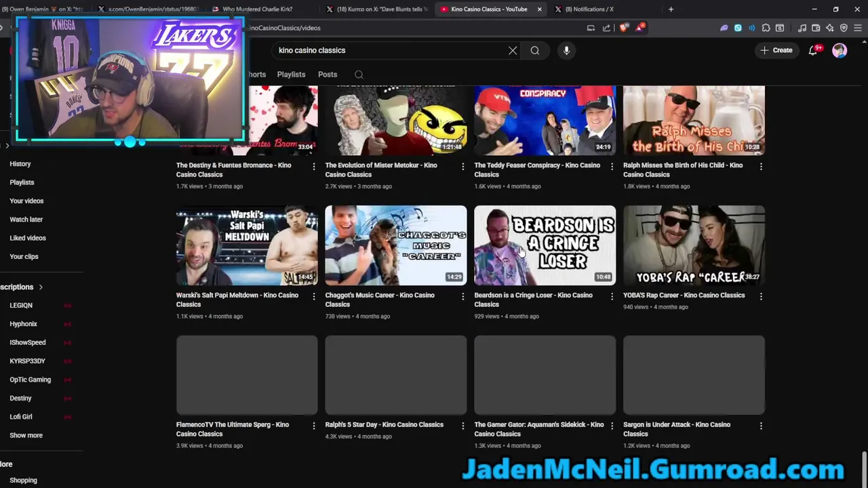Open Liked videos in sidebar

pos(28,238)
